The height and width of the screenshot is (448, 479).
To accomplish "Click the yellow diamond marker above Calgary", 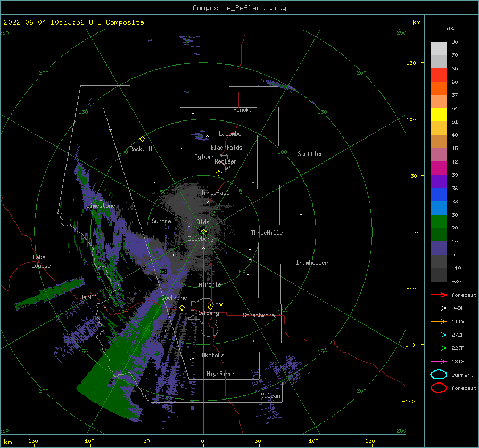I will [210, 307].
